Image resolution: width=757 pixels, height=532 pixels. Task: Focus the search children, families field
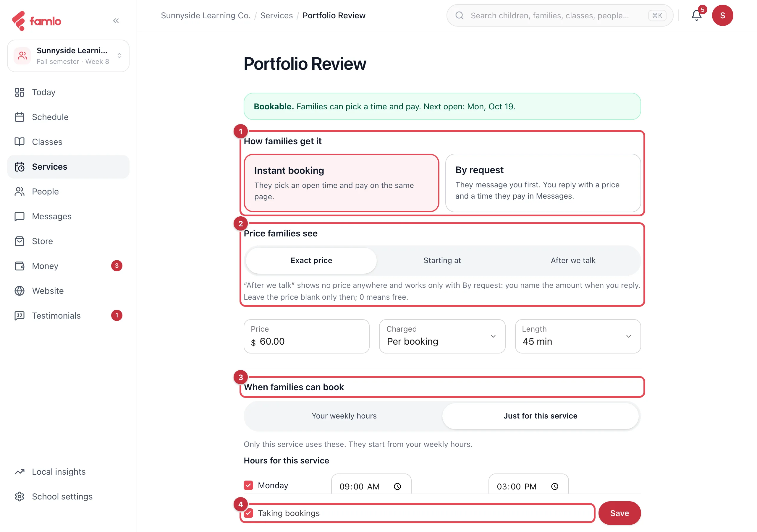click(559, 15)
